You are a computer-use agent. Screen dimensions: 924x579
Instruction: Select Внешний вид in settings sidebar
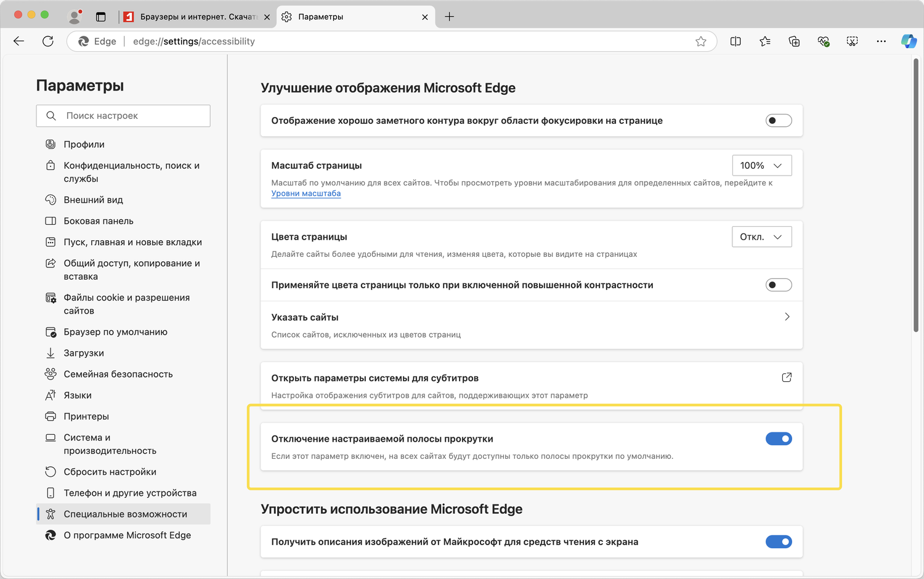click(93, 200)
